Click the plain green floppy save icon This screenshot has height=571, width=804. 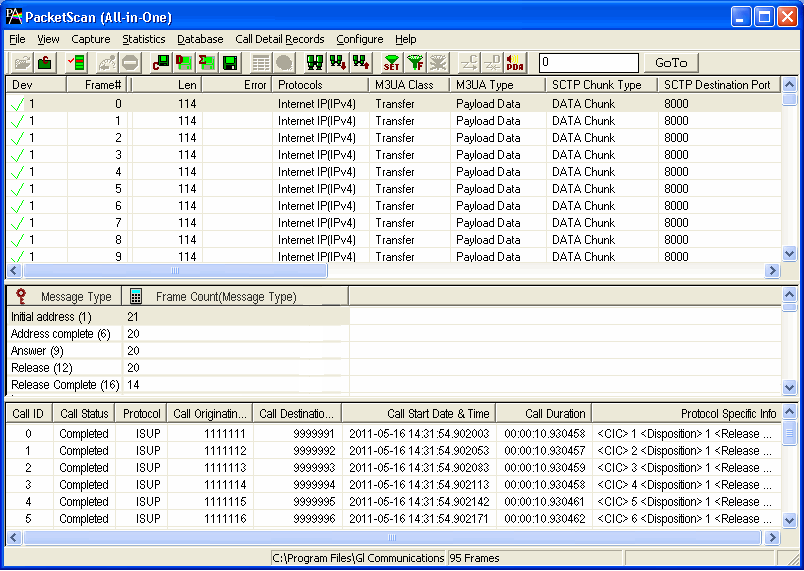point(230,63)
